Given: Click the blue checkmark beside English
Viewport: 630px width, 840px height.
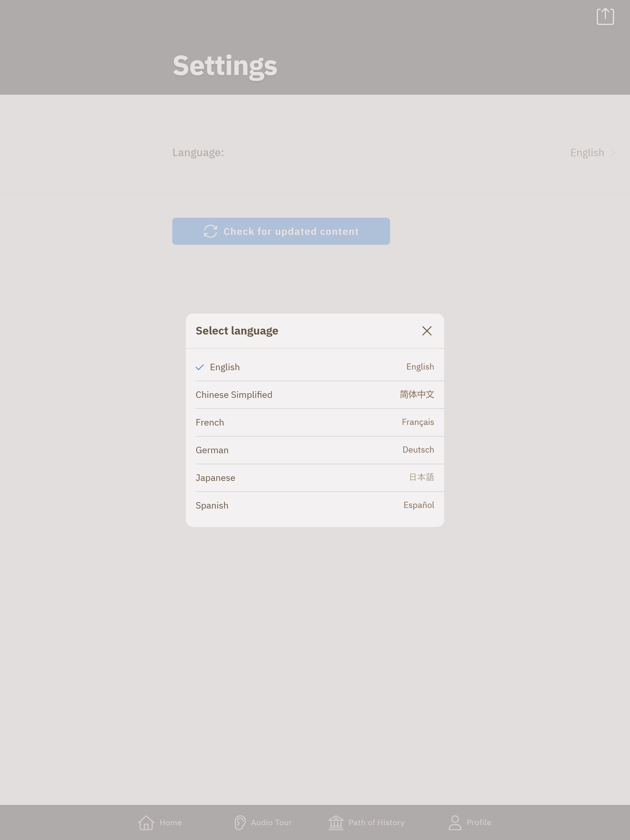Looking at the screenshot, I should coord(199,367).
